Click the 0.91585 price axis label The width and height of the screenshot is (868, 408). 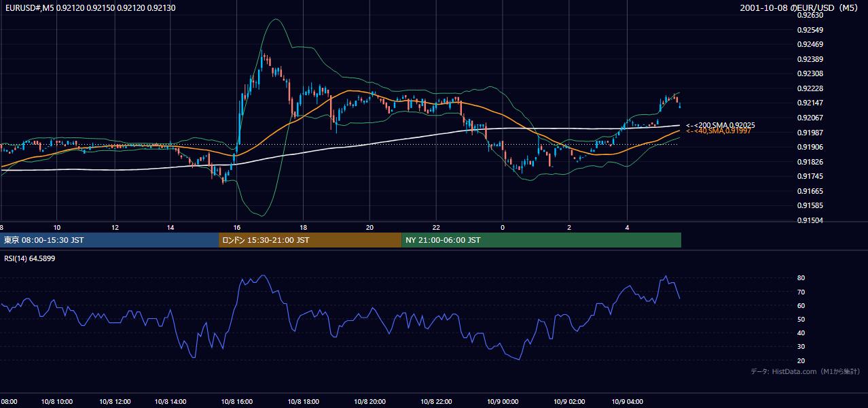click(810, 206)
